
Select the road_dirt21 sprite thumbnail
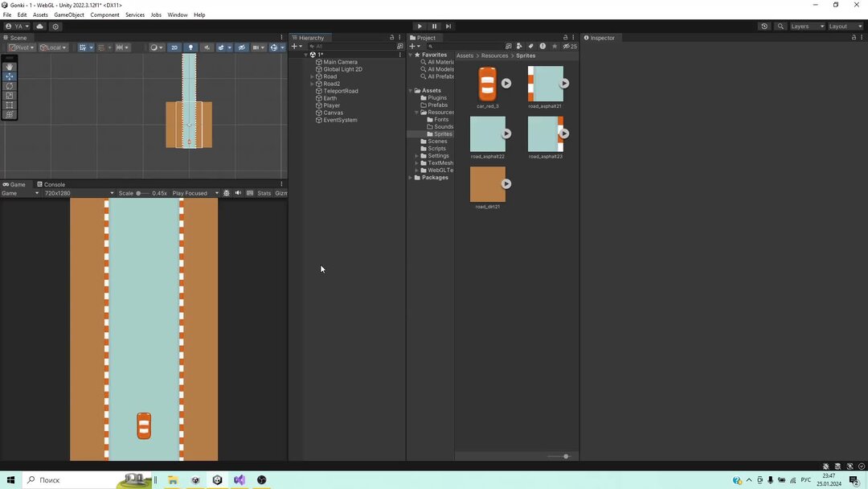[x=487, y=184]
